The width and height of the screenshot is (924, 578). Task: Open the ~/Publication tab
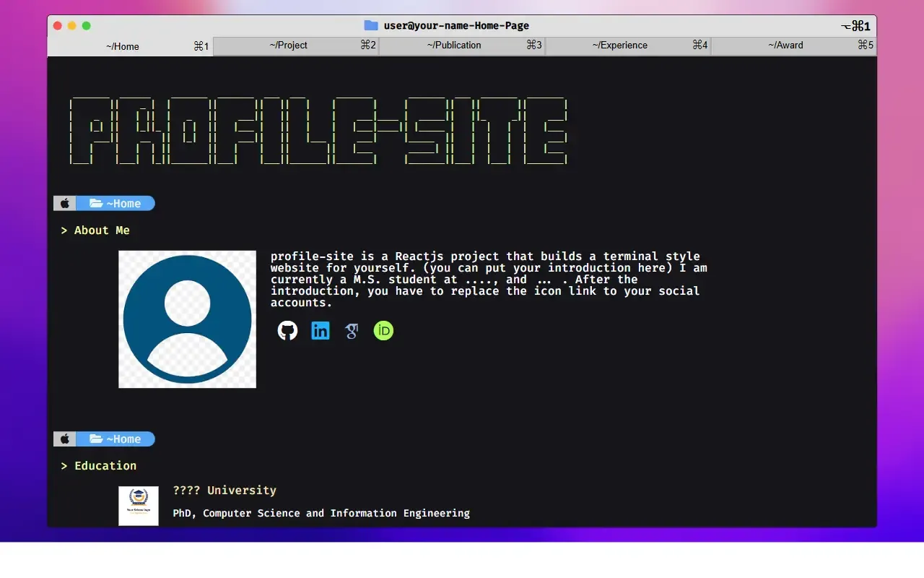(462, 46)
